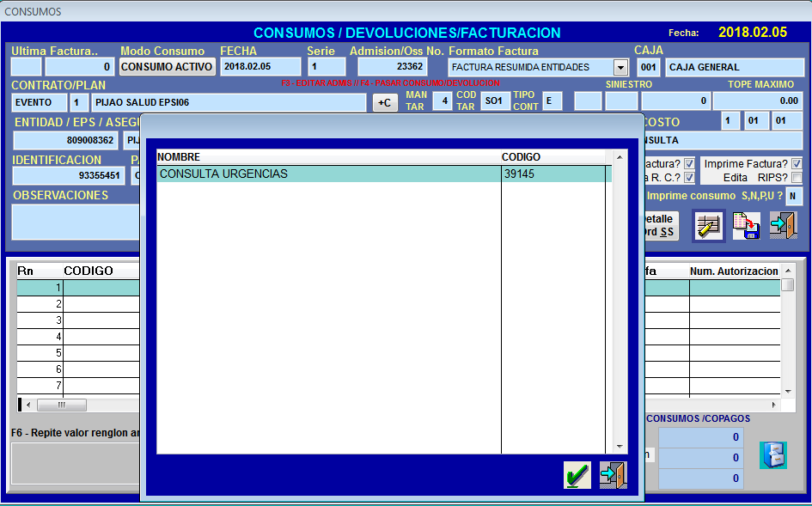Toggle the Imprime Factura checkbox
The image size is (812, 506).
[797, 164]
